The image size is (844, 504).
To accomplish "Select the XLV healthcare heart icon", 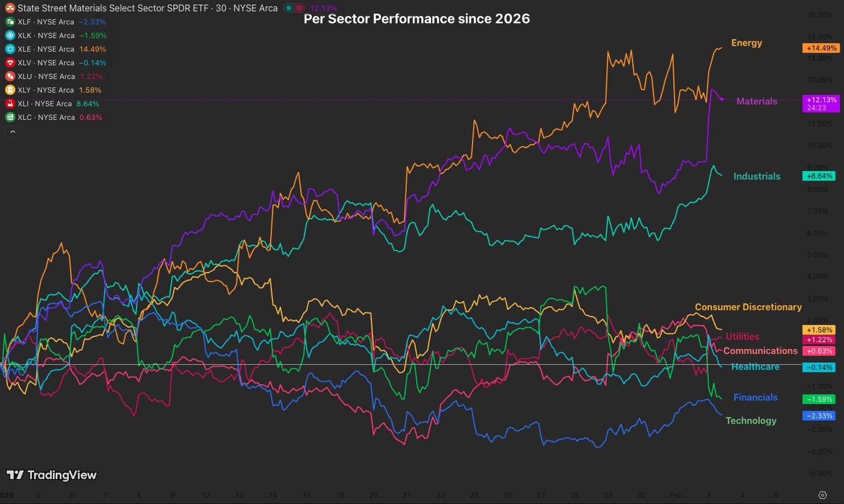I will [9, 63].
